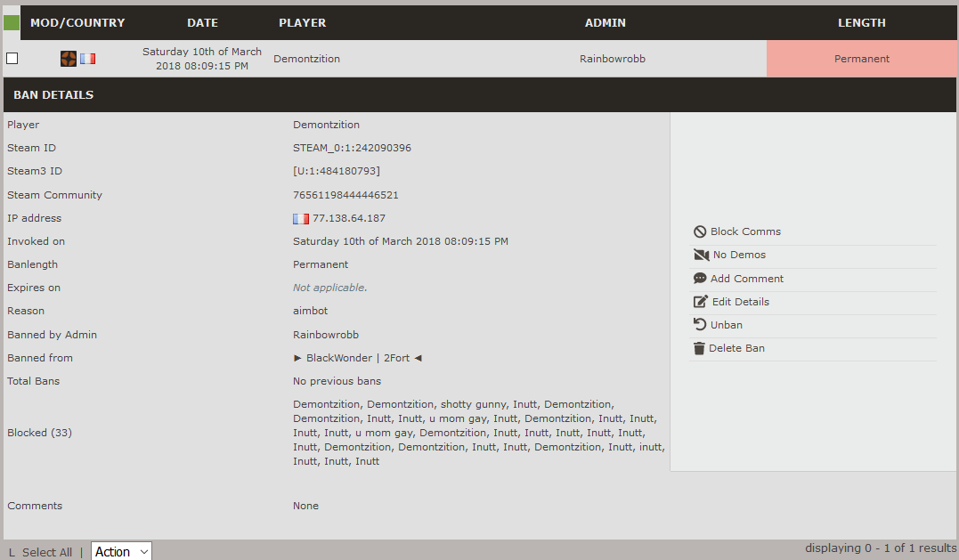Click Player value Demontzition in details
Viewport: 959px width, 560px height.
pos(326,125)
